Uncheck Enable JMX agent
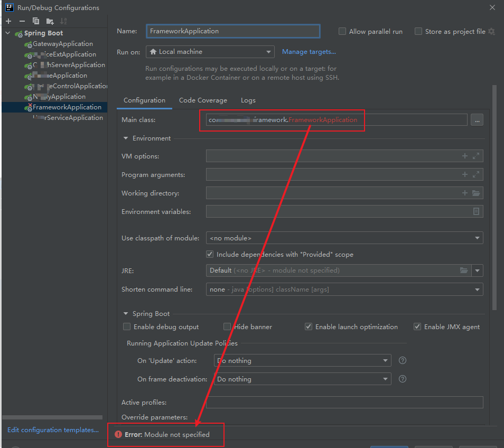This screenshot has height=448, width=504. [x=417, y=326]
